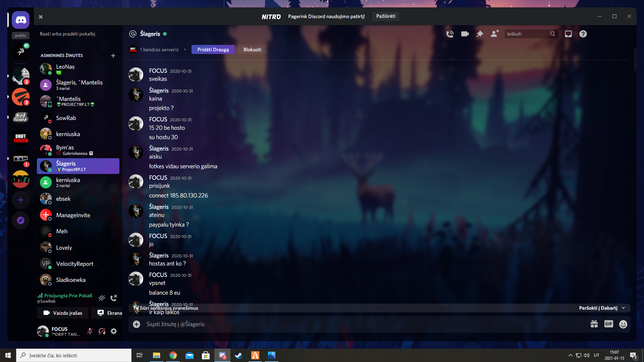Viewport: 644px width, 362px height.
Task: Toggle microphone mute
Action: coord(90,331)
